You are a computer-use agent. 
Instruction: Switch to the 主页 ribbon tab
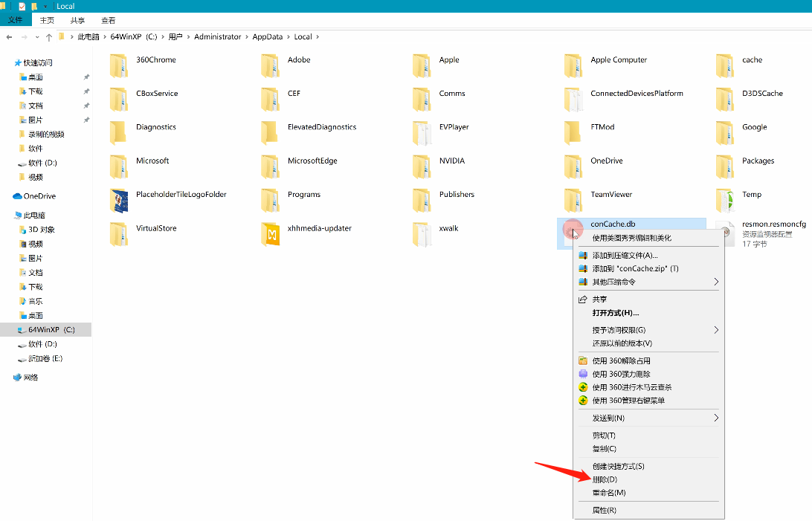(x=47, y=20)
